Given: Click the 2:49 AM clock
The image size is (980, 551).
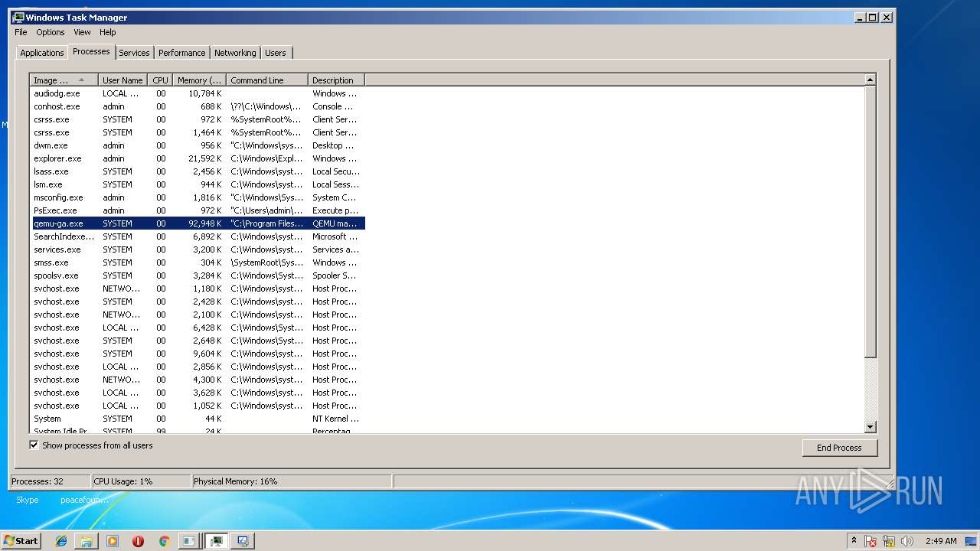Looking at the screenshot, I should point(941,541).
